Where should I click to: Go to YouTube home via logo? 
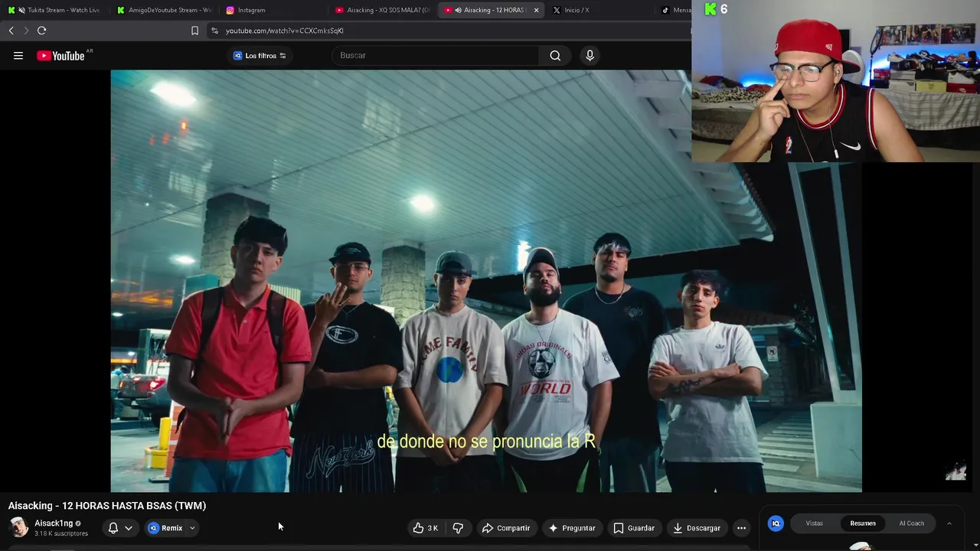(x=60, y=55)
